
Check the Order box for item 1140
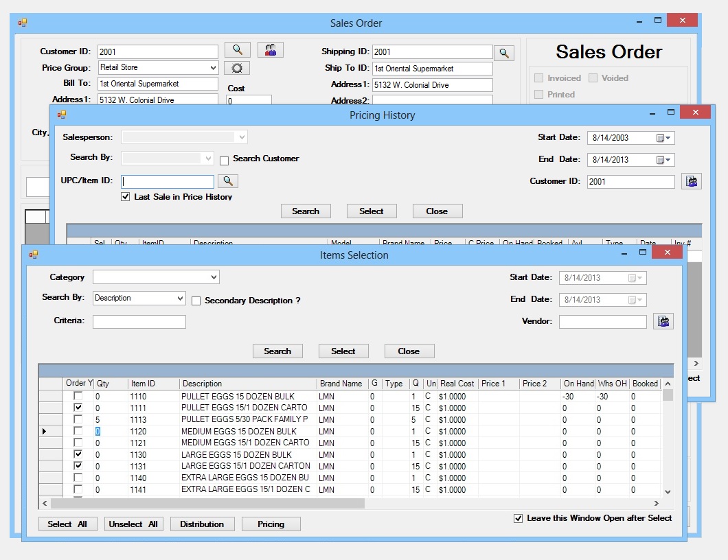pyautogui.click(x=78, y=477)
